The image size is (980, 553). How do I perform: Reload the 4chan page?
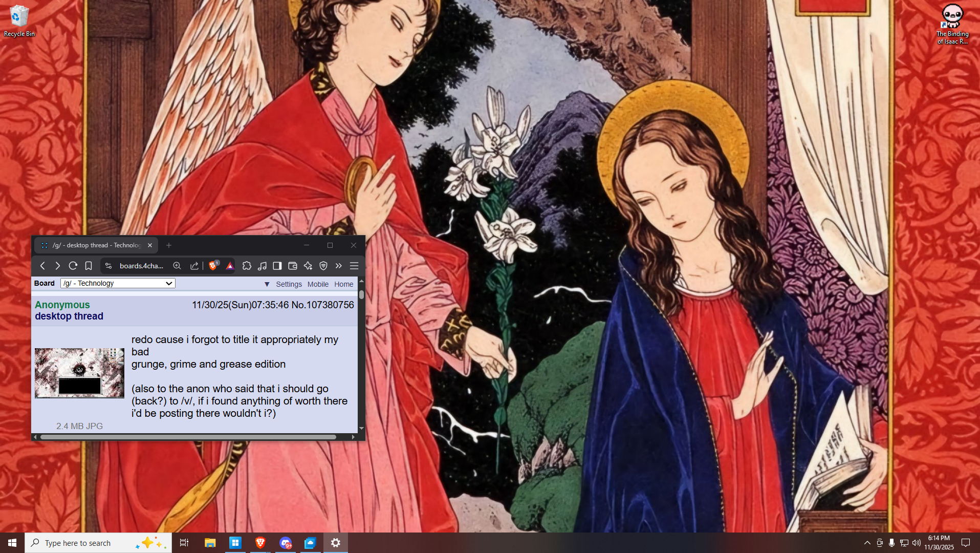pos(73,266)
